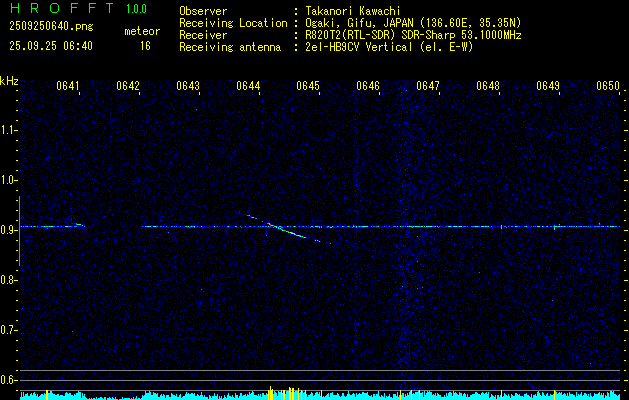Click the 0.7 kHz axis label

pyautogui.click(x=8, y=330)
